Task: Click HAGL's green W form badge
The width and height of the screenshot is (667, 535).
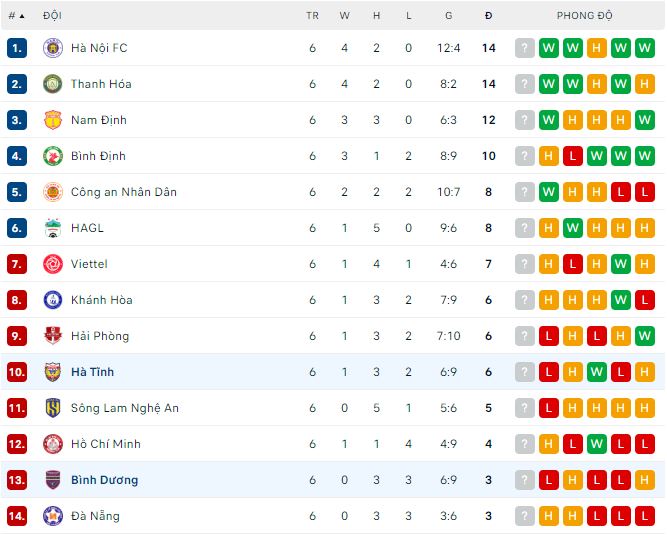Action: click(573, 228)
